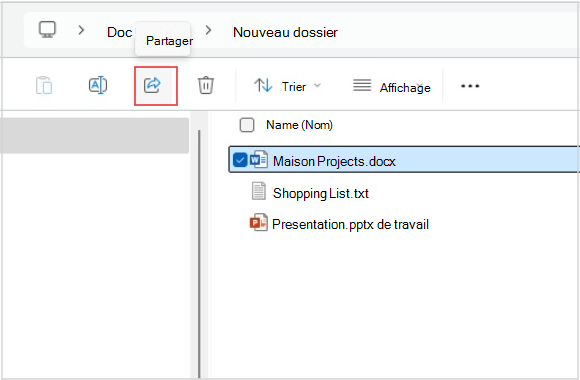580x380 pixels.
Task: Click the navigation pane vertical scrollbar
Action: pyautogui.click(x=199, y=253)
